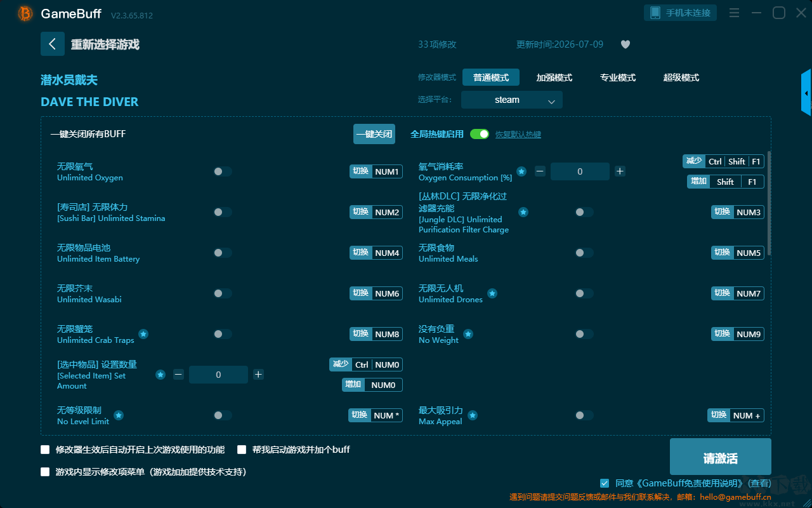Click NUM + hotkey for Max Appeal

(736, 415)
